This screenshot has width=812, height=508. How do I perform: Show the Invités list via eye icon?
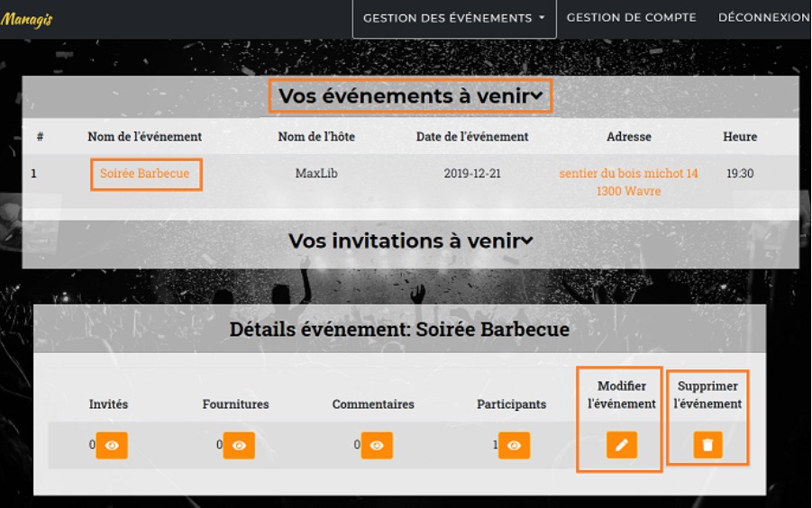click(x=112, y=445)
